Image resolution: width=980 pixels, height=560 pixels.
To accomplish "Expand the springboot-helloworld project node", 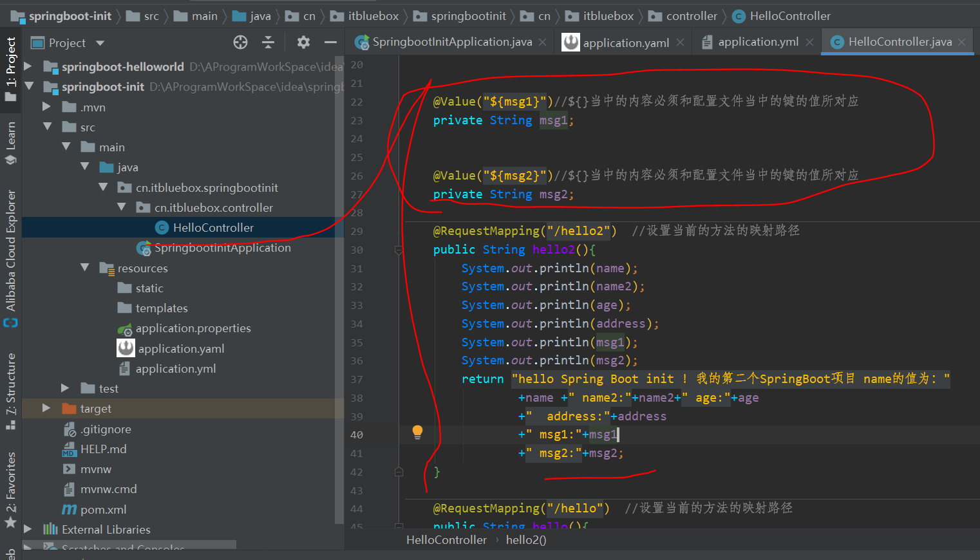I will pos(28,66).
